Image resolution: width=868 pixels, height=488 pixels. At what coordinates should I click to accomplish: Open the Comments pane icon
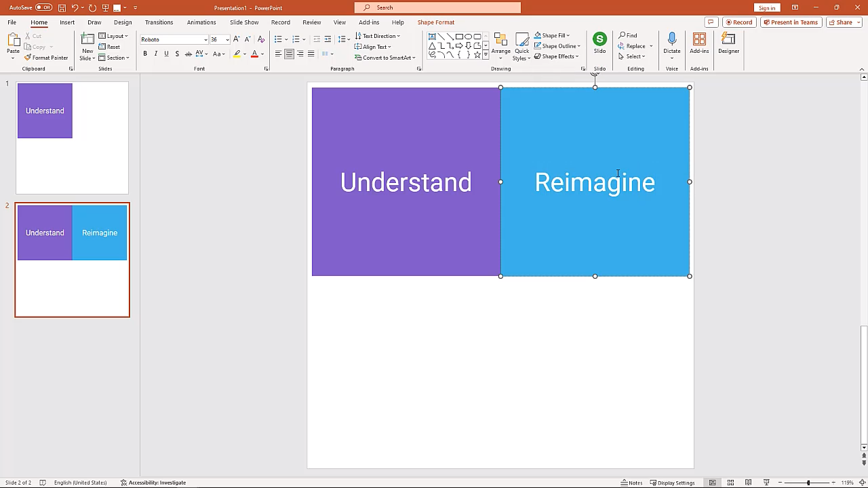[x=711, y=22]
